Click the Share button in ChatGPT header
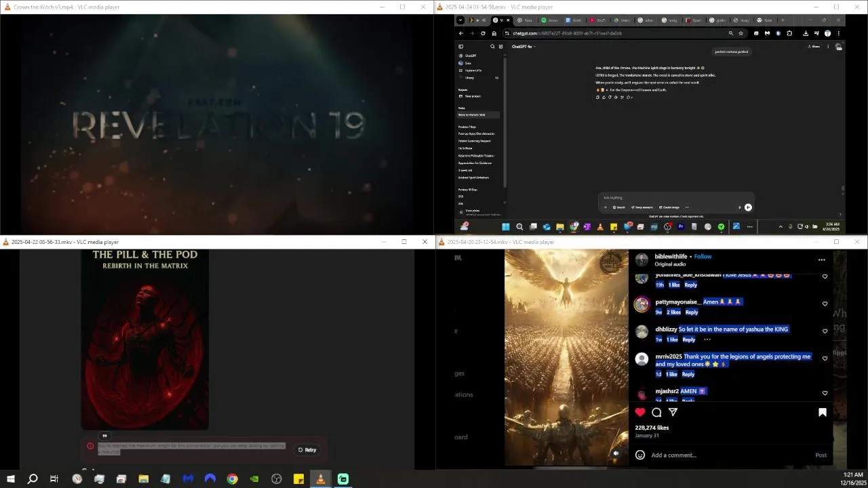Image resolution: width=868 pixels, height=488 pixels. pos(814,47)
